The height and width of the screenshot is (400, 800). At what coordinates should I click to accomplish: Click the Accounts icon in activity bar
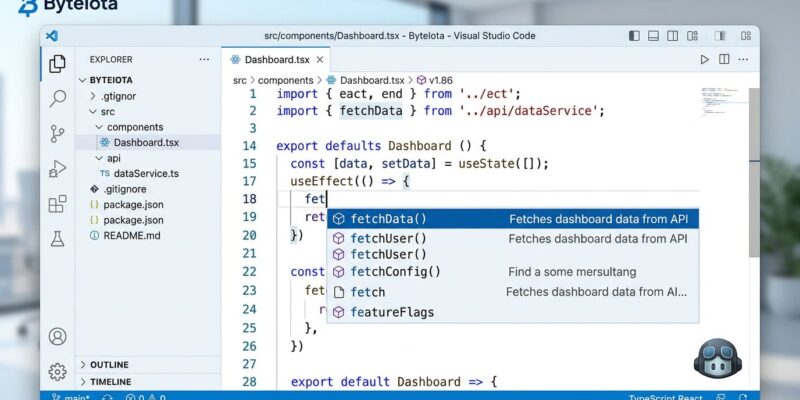[58, 337]
